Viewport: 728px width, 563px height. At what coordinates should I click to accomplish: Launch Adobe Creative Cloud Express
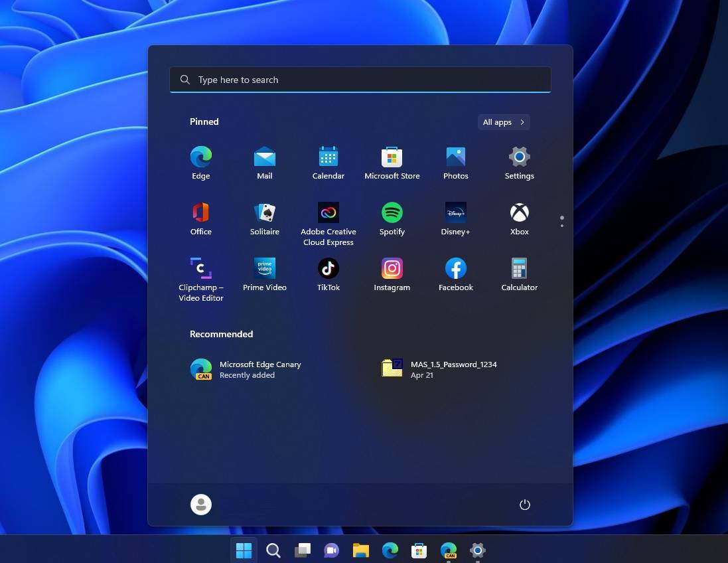coord(328,212)
